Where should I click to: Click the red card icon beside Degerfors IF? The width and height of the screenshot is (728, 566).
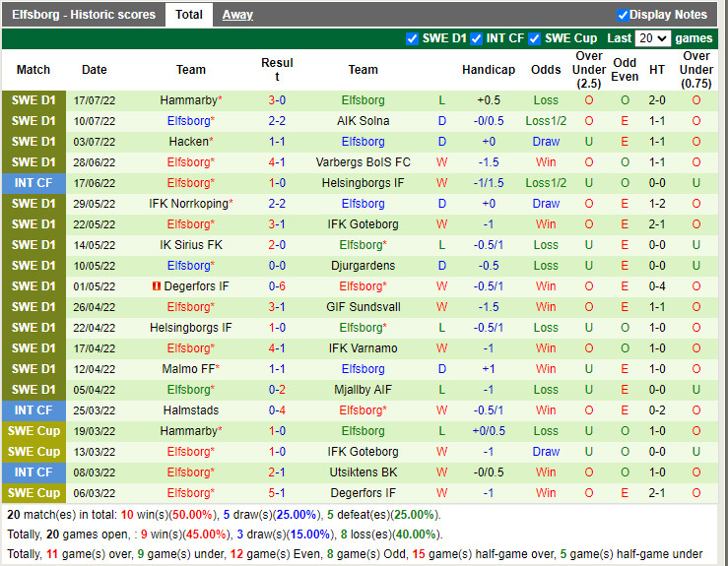157,286
